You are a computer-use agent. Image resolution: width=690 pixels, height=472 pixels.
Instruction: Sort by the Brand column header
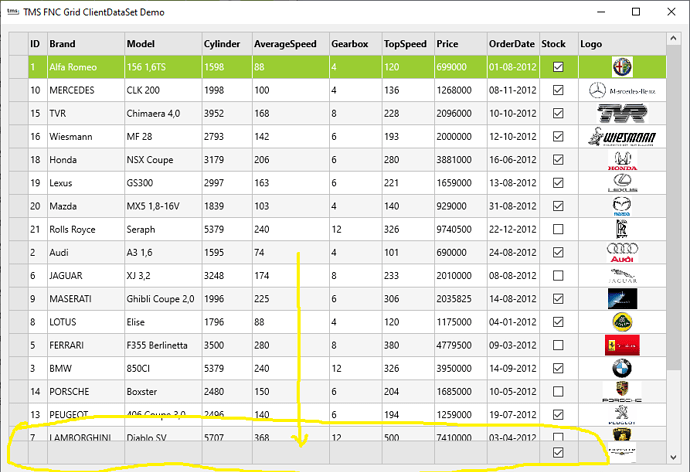pos(86,44)
